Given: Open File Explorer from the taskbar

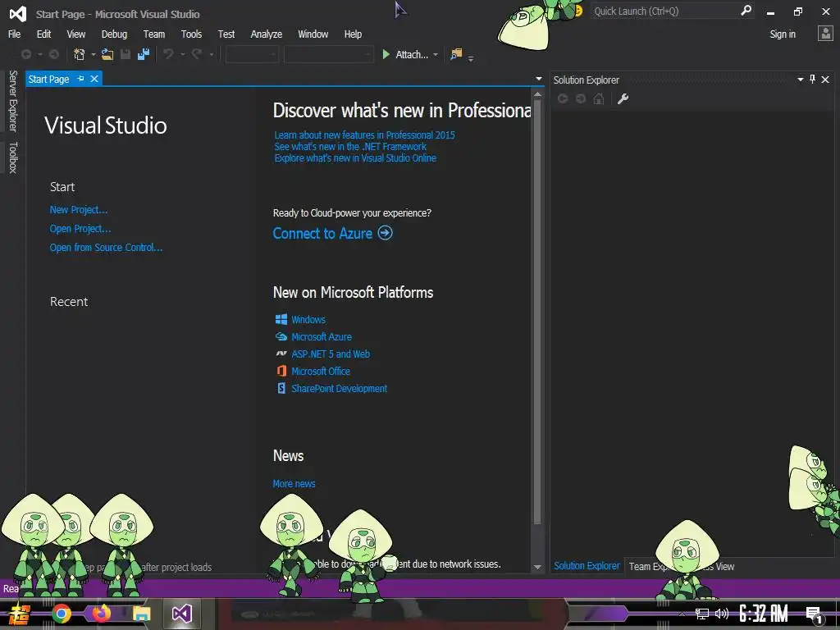Looking at the screenshot, I should [x=141, y=614].
